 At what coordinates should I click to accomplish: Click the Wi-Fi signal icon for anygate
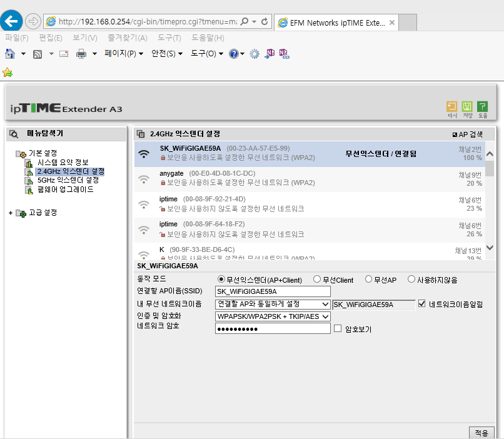pyautogui.click(x=144, y=179)
